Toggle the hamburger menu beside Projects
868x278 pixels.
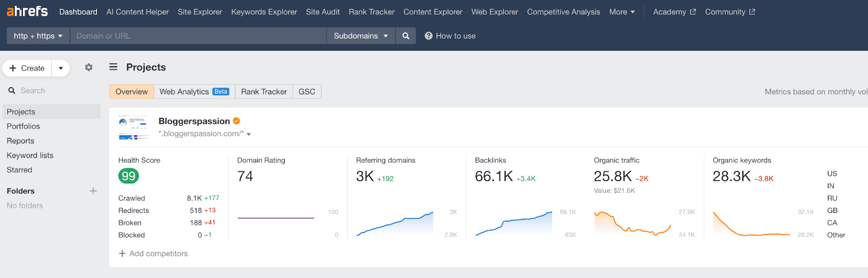pyautogui.click(x=113, y=67)
